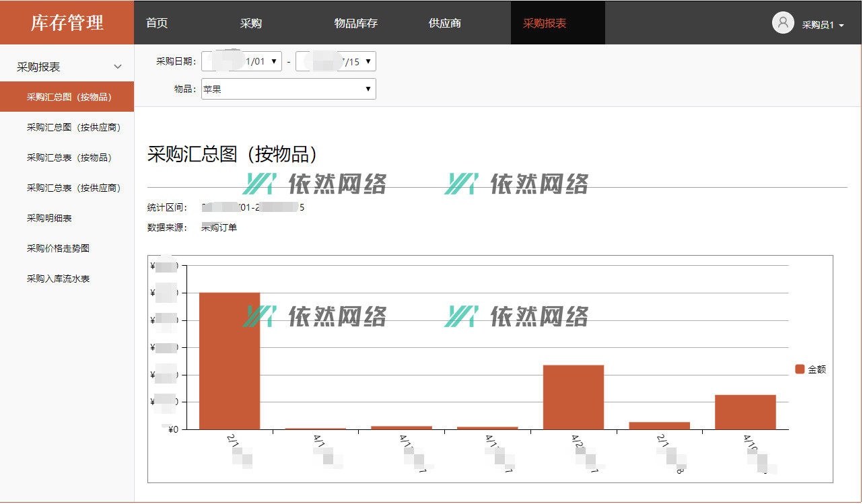
Task: Click the 金额 legend color swatch
Action: click(x=800, y=369)
